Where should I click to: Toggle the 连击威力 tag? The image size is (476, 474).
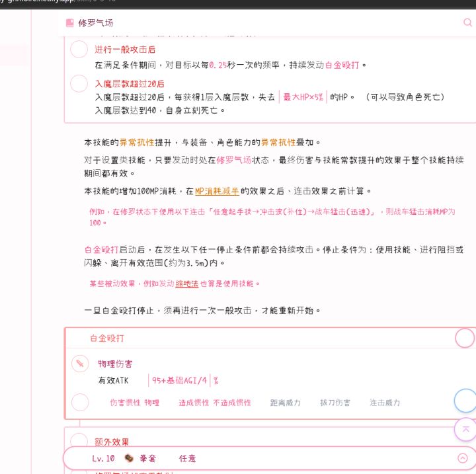tap(385, 403)
